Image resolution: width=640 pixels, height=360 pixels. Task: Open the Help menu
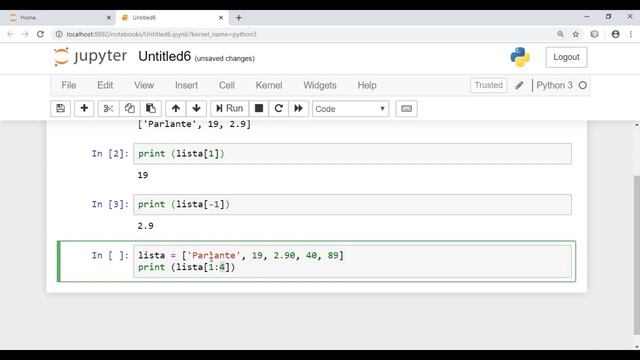(367, 85)
